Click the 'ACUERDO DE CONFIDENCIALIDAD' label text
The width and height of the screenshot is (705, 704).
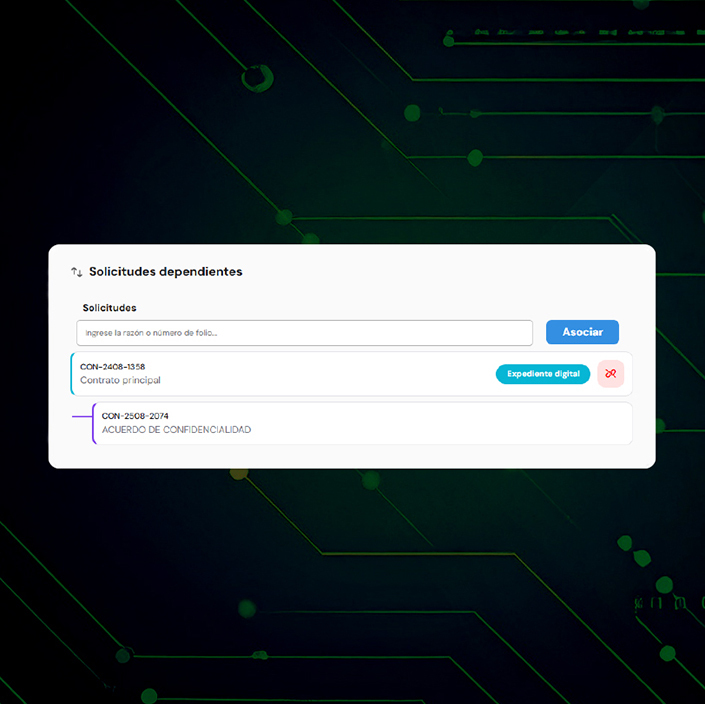tap(176, 430)
